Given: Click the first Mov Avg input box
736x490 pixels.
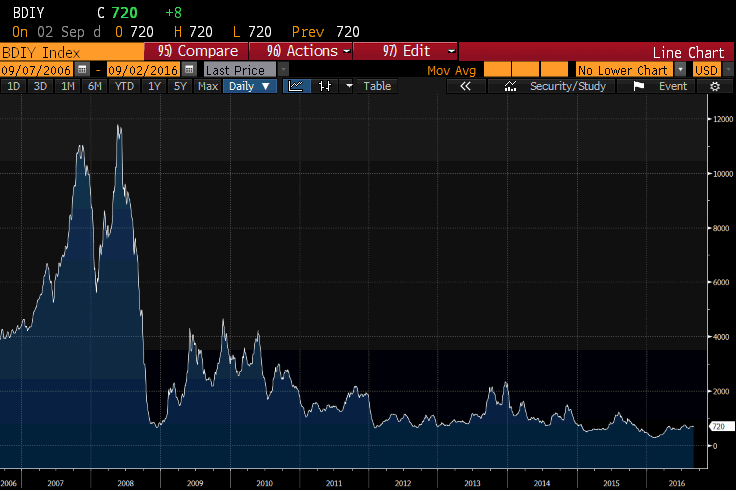Looking at the screenshot, I should coord(497,70).
